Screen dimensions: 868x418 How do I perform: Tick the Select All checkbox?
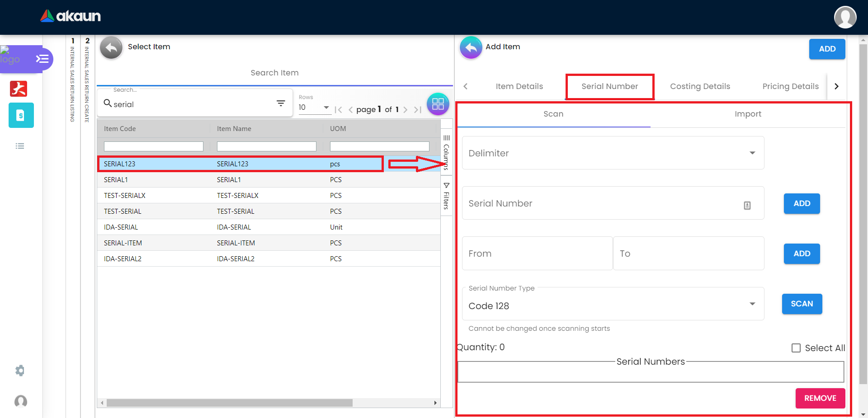796,348
